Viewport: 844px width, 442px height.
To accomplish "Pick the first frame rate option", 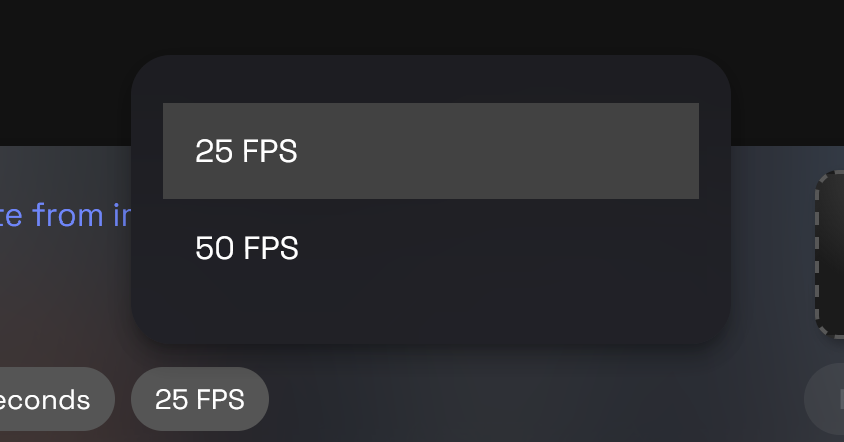I will coord(430,151).
